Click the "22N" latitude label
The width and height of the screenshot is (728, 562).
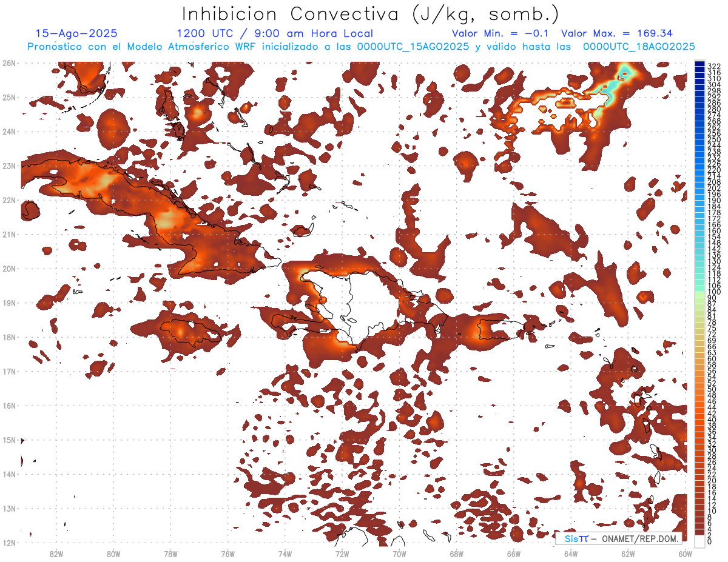[x=9, y=200]
